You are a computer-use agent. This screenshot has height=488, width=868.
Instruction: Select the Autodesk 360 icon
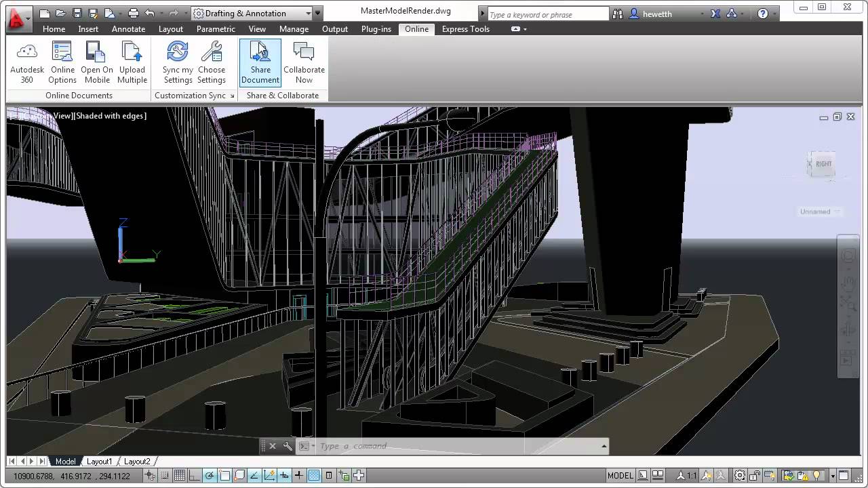tap(26, 61)
